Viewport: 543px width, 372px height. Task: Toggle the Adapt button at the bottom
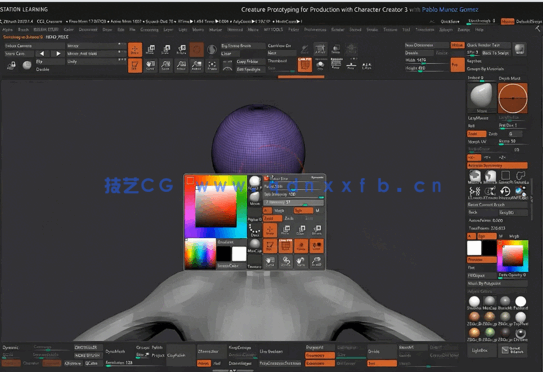(204, 363)
